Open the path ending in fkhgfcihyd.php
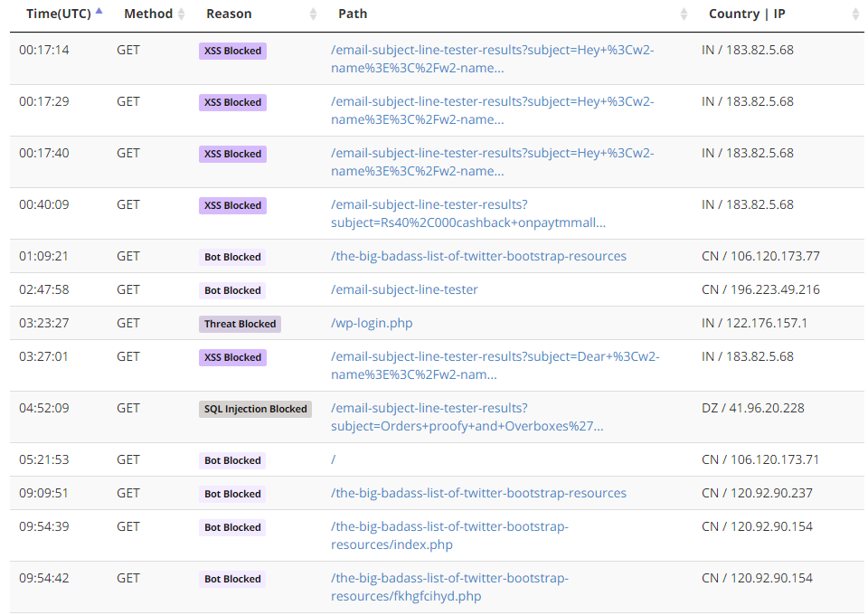 (x=406, y=596)
